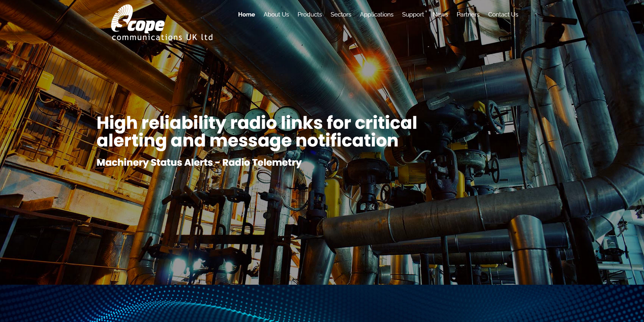
Task: Click the second headline line 'alerting and message notification'
Action: 247,141
